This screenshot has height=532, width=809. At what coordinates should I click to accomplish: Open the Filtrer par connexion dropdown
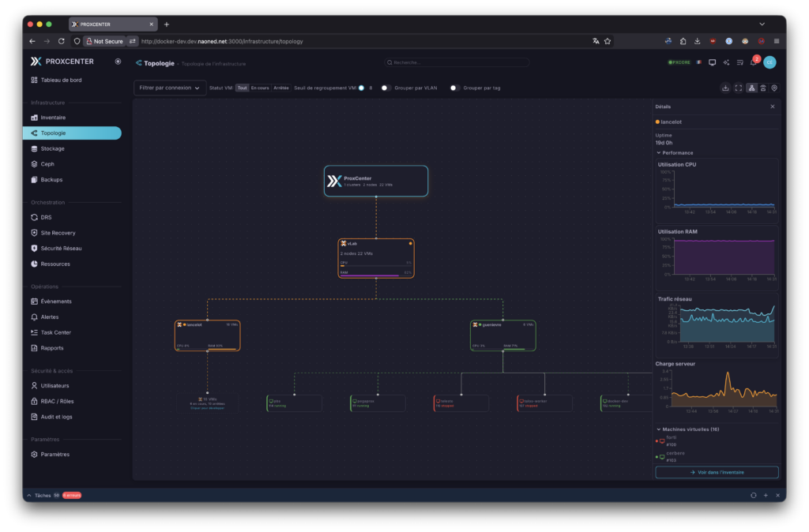pos(169,88)
